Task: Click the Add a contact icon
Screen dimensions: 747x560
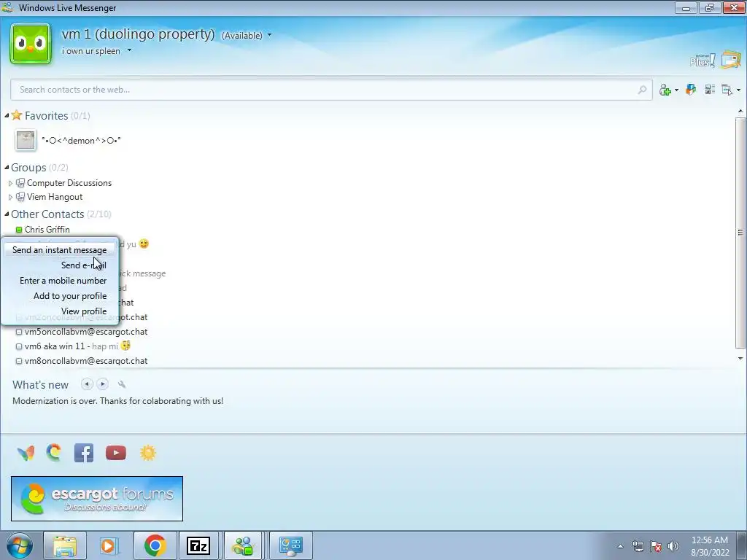Action: 665,90
